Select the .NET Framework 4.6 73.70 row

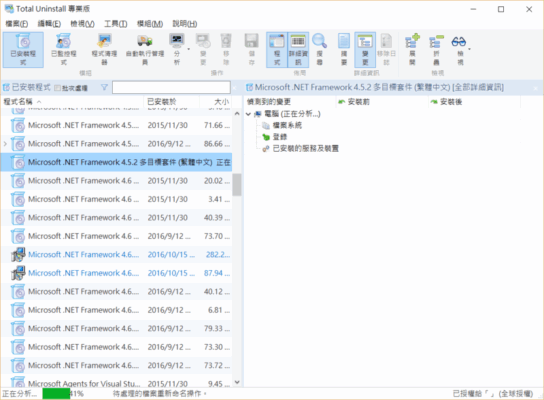coord(116,236)
